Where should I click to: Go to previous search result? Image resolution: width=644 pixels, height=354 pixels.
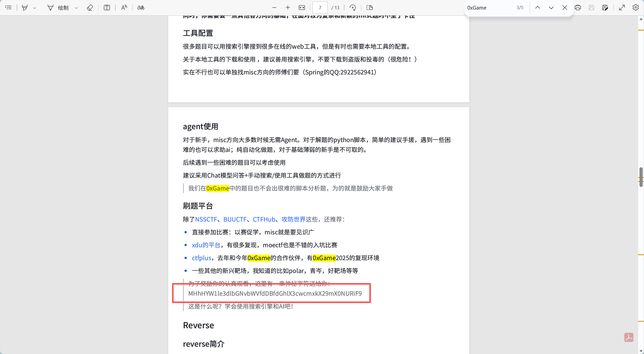(538, 8)
